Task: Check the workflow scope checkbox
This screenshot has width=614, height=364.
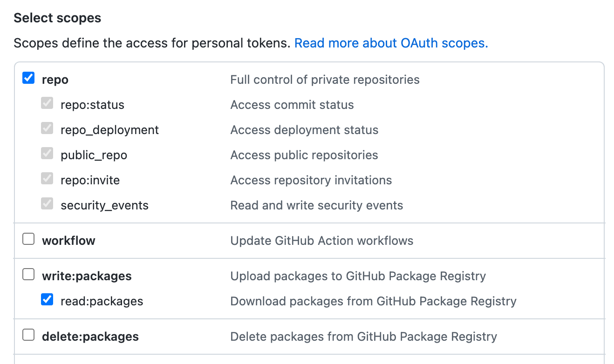Action: 28,238
